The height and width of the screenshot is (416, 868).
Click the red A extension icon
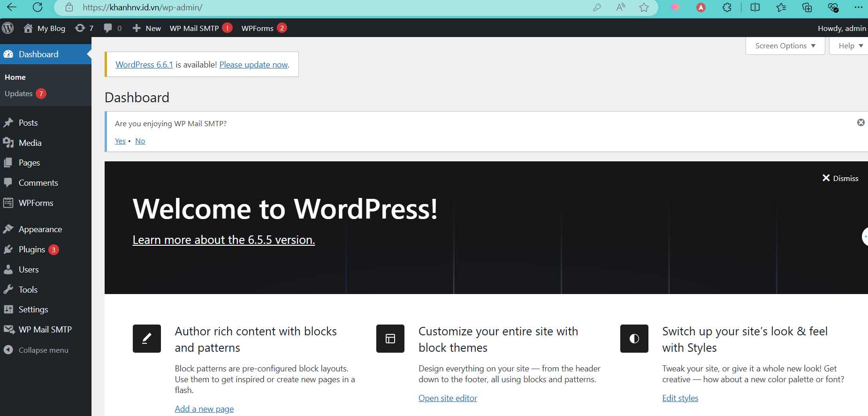(x=701, y=7)
